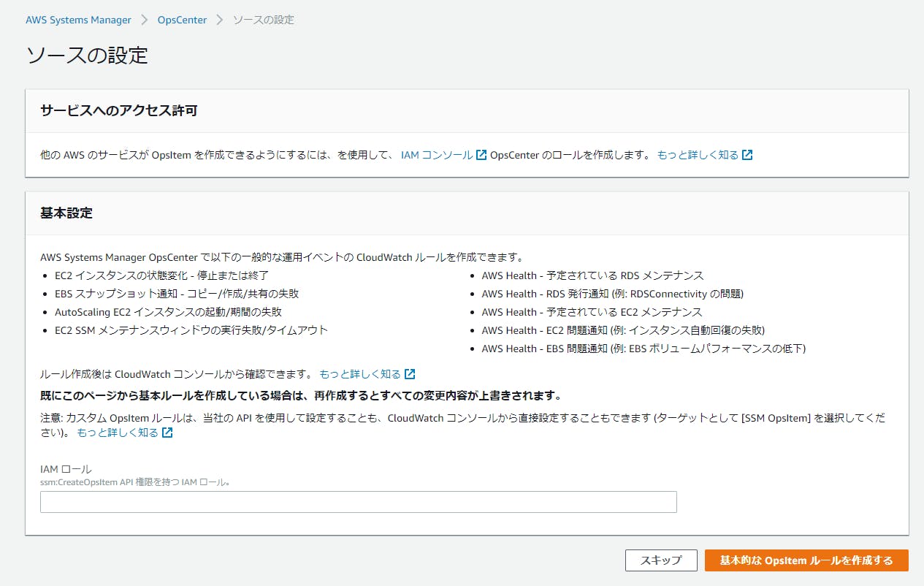
Task: Select AWS Health 予定されている RDS メンテナンス text
Action: (592, 275)
